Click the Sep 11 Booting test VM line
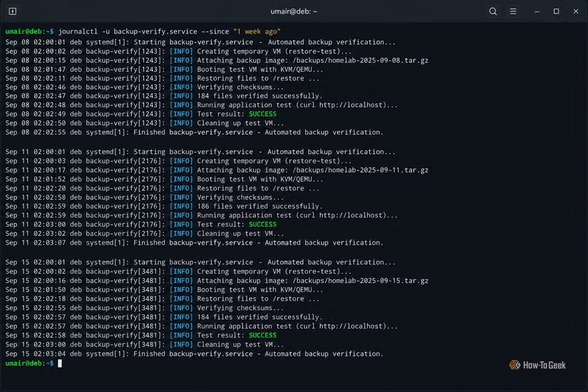The width and height of the screenshot is (588, 392). click(x=164, y=180)
